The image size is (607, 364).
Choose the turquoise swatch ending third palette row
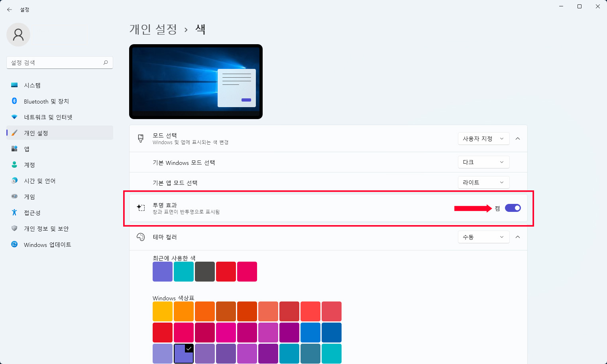[x=332, y=354]
